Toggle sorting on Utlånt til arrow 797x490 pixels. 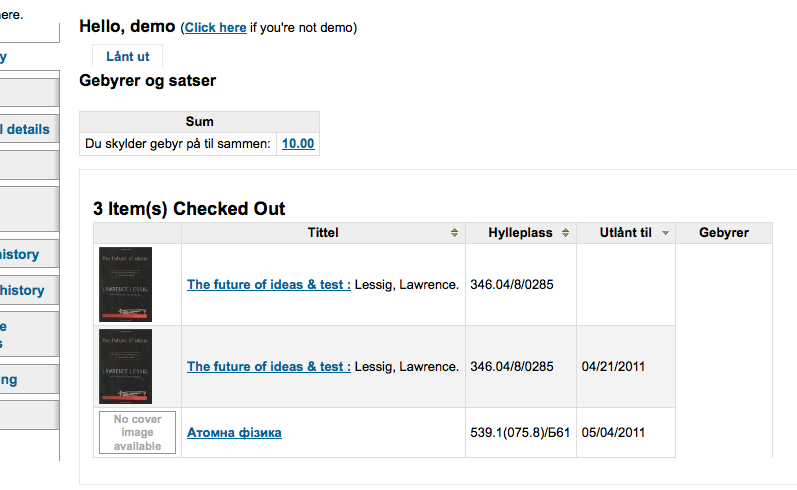click(665, 233)
